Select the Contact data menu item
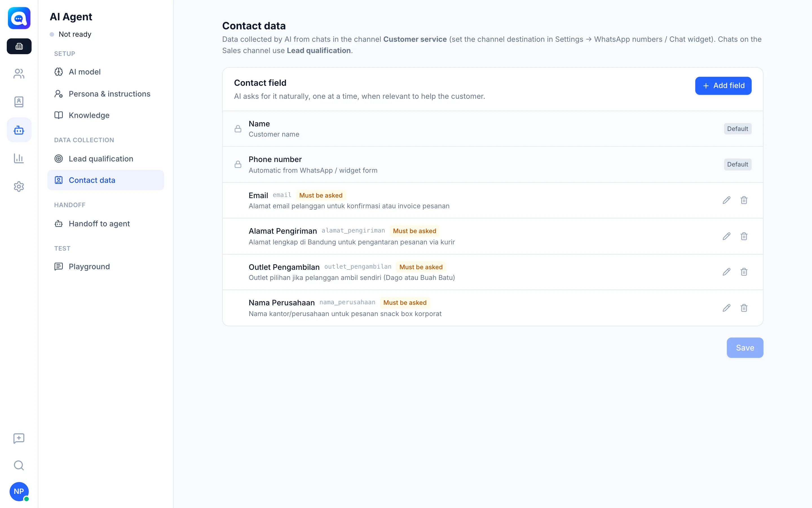The height and width of the screenshot is (508, 812). tap(106, 180)
